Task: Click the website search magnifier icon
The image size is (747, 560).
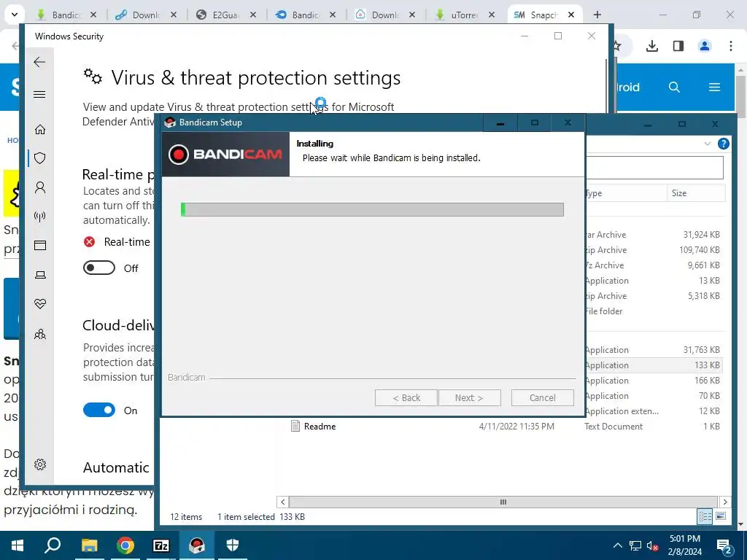Action: (674, 87)
